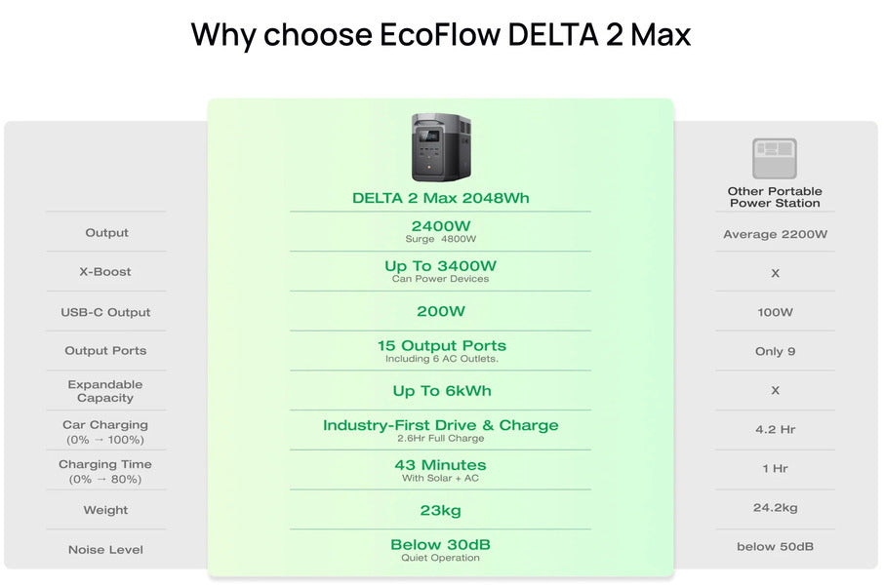Click the "Noise Level" row label

pos(105,550)
